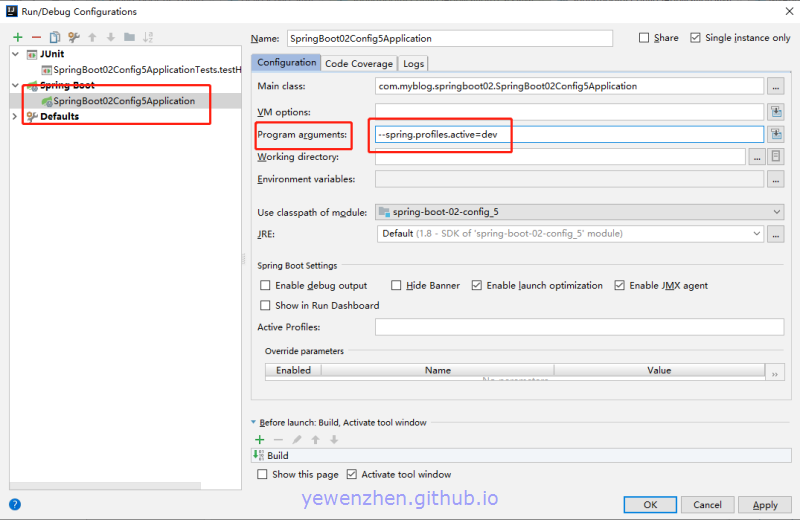Click the green Add New Configuration plus icon
This screenshot has width=800, height=520.
(17, 37)
